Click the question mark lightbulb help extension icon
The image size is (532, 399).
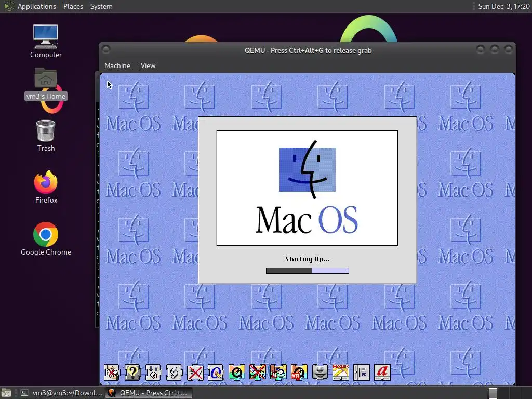(132, 372)
